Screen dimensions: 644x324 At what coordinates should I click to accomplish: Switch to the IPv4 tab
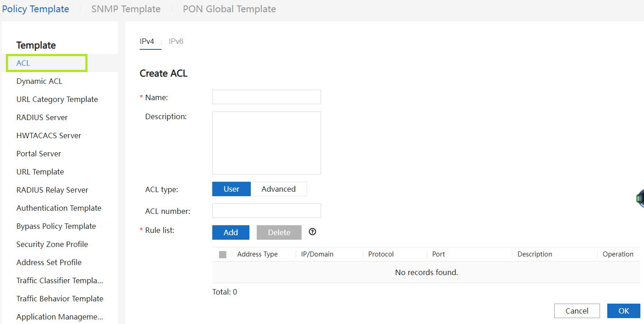point(147,42)
